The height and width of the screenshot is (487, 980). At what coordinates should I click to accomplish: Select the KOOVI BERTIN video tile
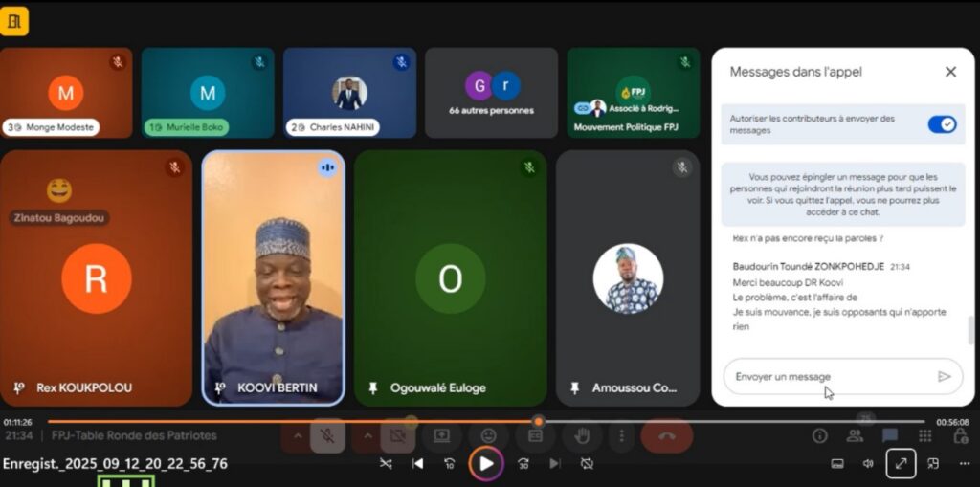click(x=273, y=277)
